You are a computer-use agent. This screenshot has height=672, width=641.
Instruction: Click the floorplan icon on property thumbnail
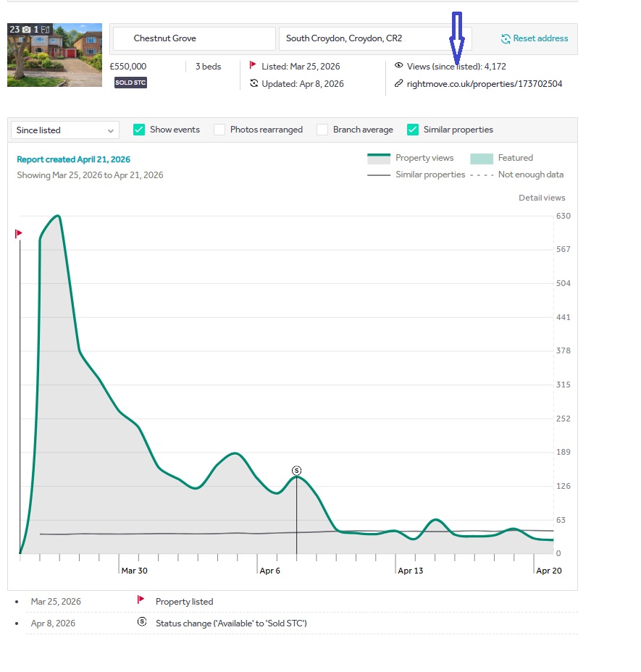click(45, 30)
